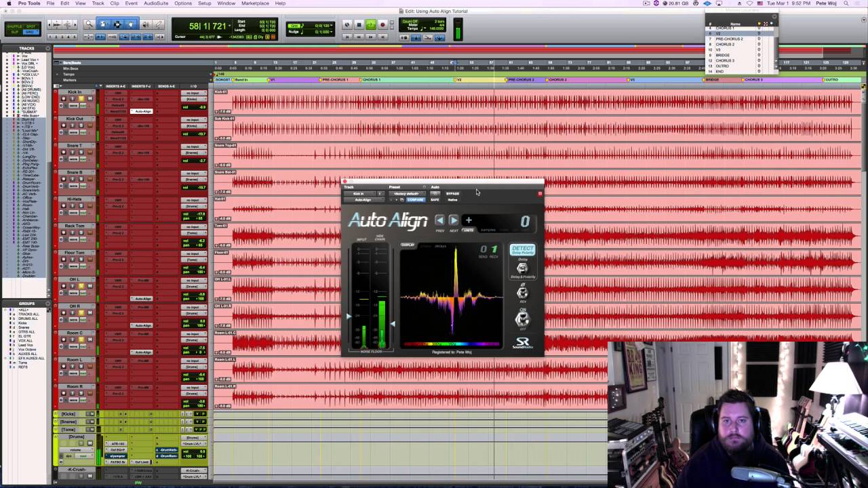Screen dimensions: 868x488
Task: Flip the polarity REV toggle switch
Action: point(522,293)
